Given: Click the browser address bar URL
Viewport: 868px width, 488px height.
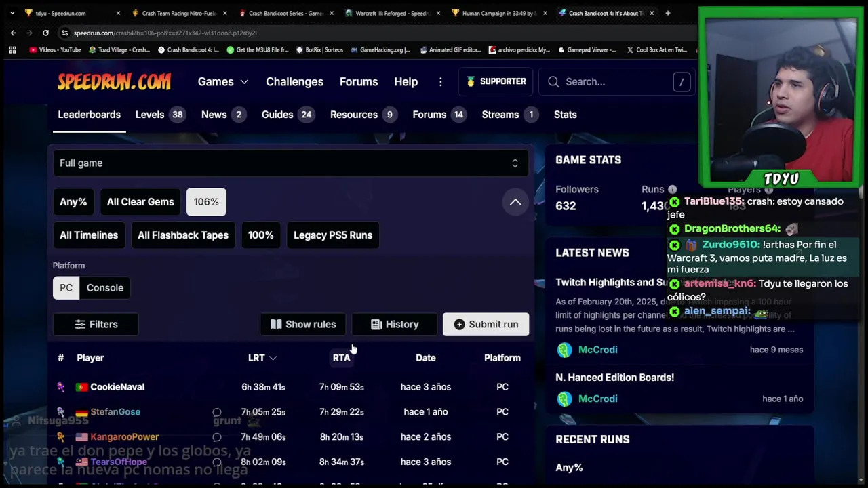Looking at the screenshot, I should point(165,33).
